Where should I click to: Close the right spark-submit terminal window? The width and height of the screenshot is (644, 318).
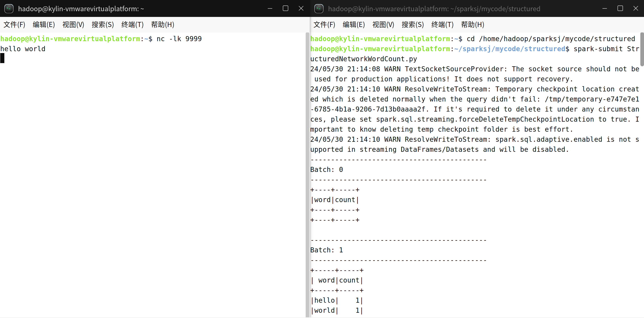636,8
